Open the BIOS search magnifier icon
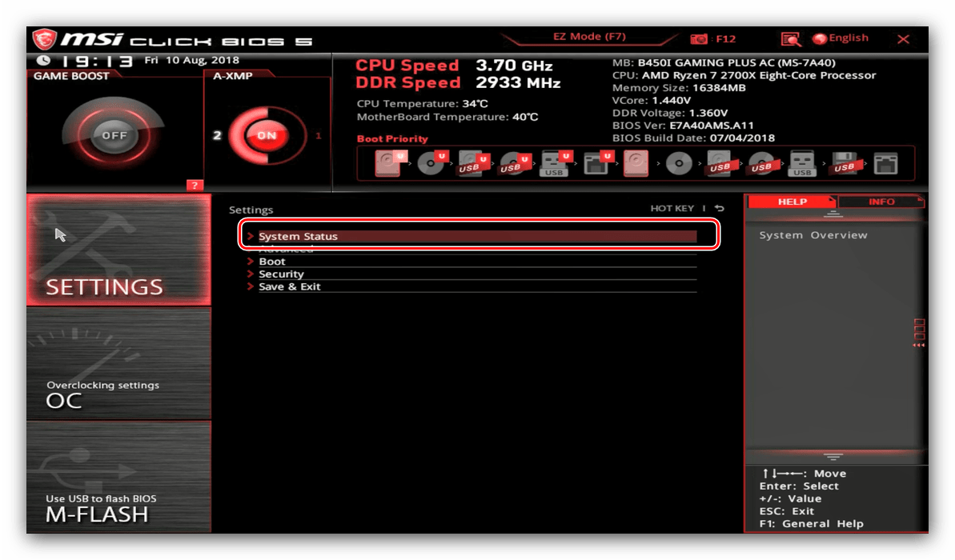The image size is (955, 560). (x=791, y=39)
